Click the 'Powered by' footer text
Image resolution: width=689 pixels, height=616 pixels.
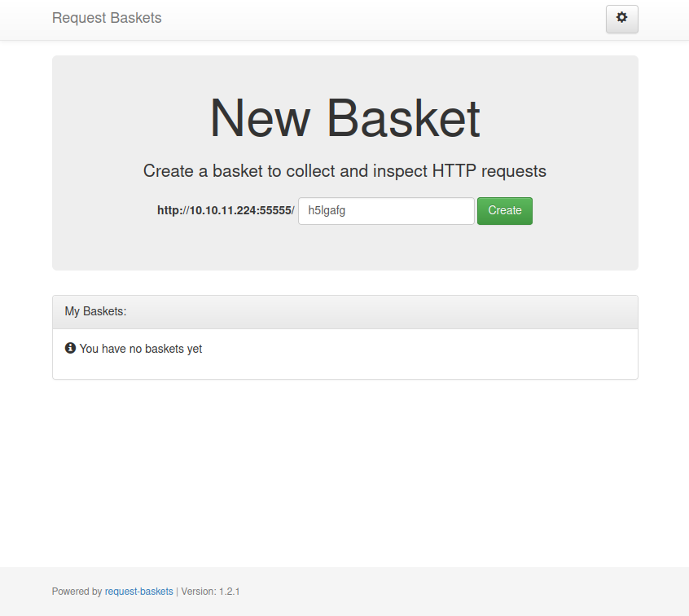pyautogui.click(x=77, y=592)
